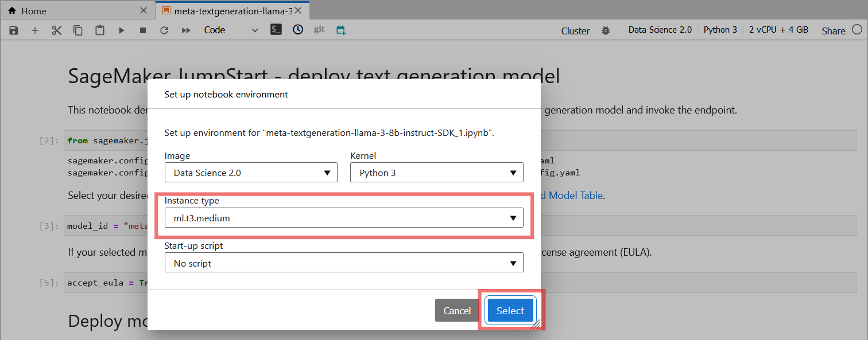The height and width of the screenshot is (340, 868).
Task: Save the notebook with the floppy disk icon
Action: tap(14, 30)
